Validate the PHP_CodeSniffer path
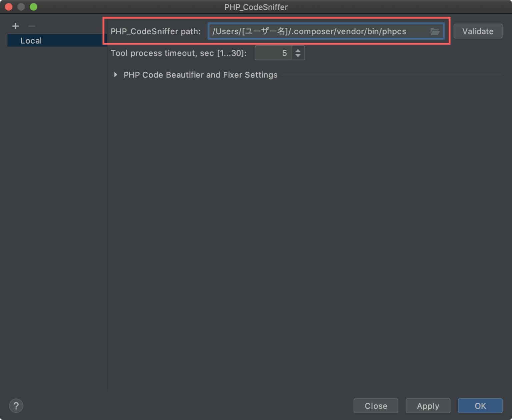The width and height of the screenshot is (512, 420). (478, 31)
